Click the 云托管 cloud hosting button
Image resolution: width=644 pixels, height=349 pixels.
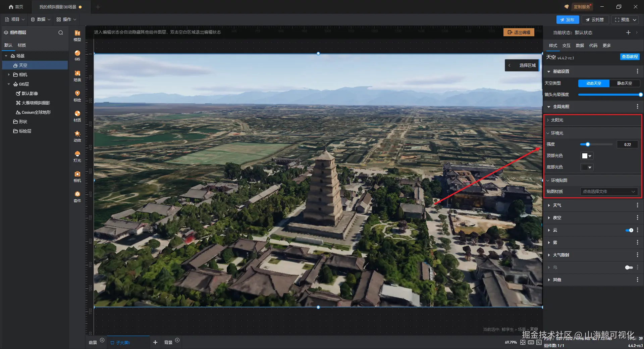point(595,20)
